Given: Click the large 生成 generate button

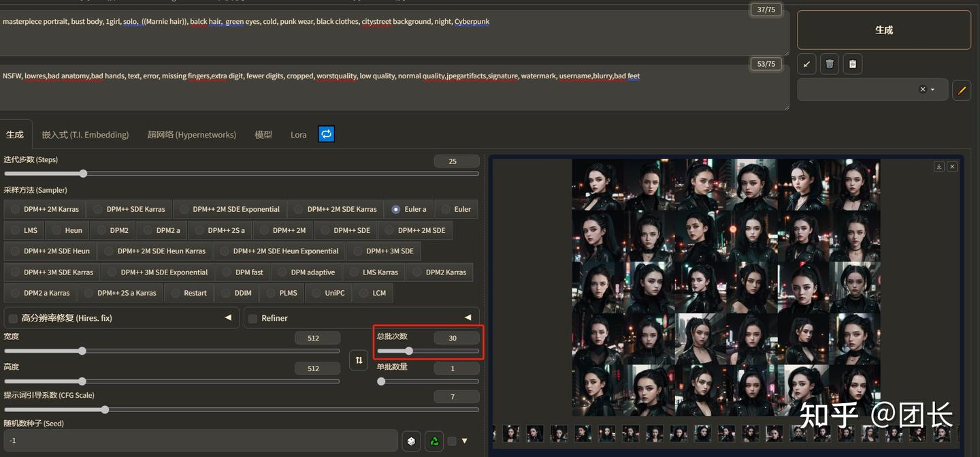Looking at the screenshot, I should click(884, 30).
